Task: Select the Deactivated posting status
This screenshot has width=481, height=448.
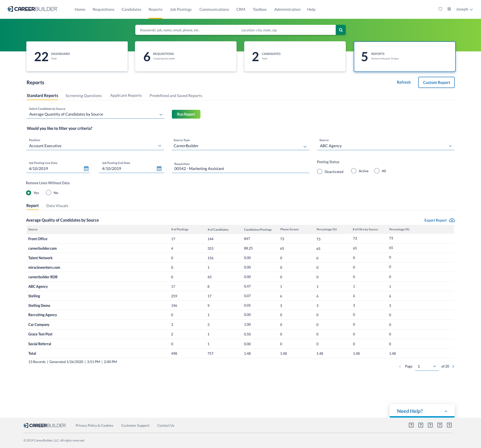Action: coord(320,171)
